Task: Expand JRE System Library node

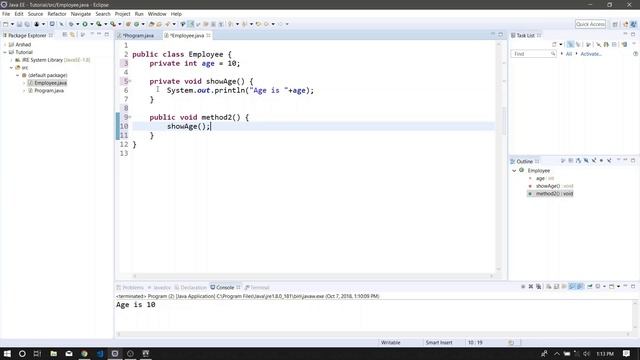Action: [11, 60]
